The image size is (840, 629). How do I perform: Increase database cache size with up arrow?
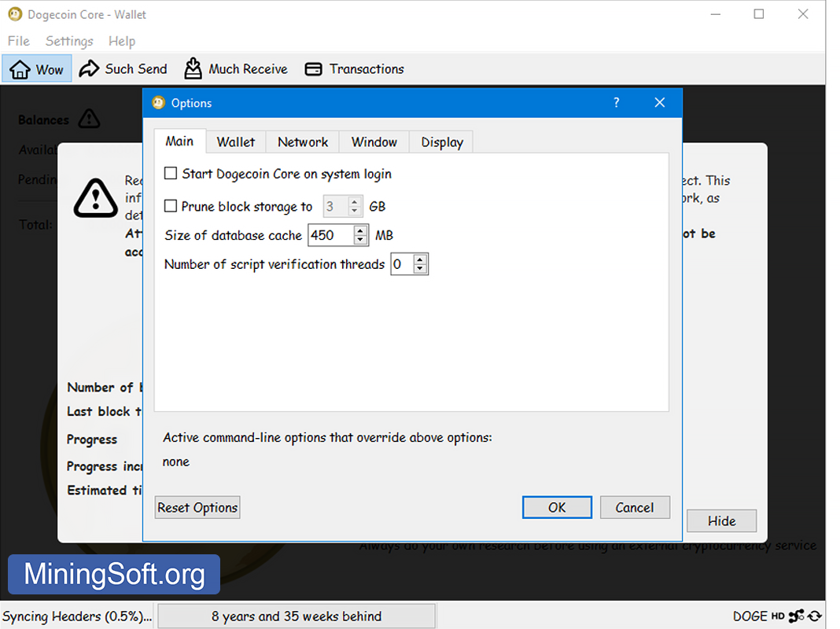point(360,230)
